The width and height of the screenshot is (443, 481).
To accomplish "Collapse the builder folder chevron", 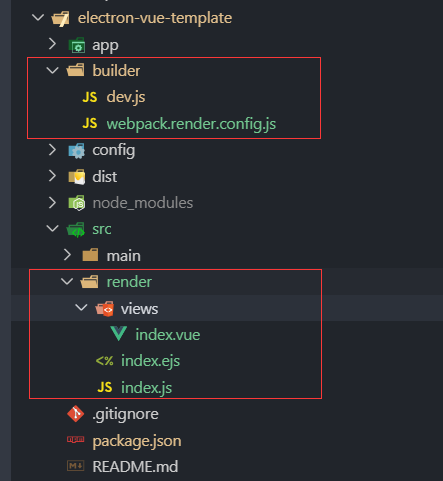I will [x=53, y=70].
